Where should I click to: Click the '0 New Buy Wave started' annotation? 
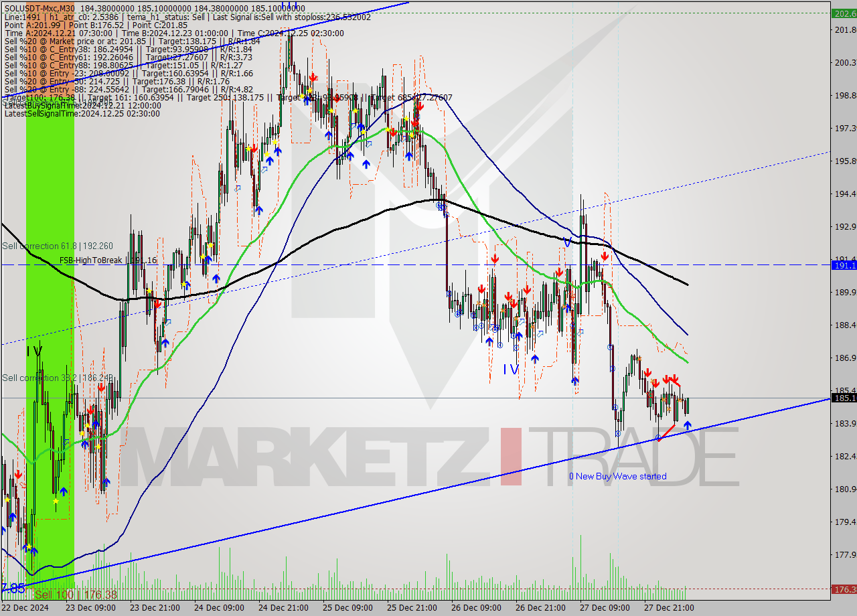617,476
